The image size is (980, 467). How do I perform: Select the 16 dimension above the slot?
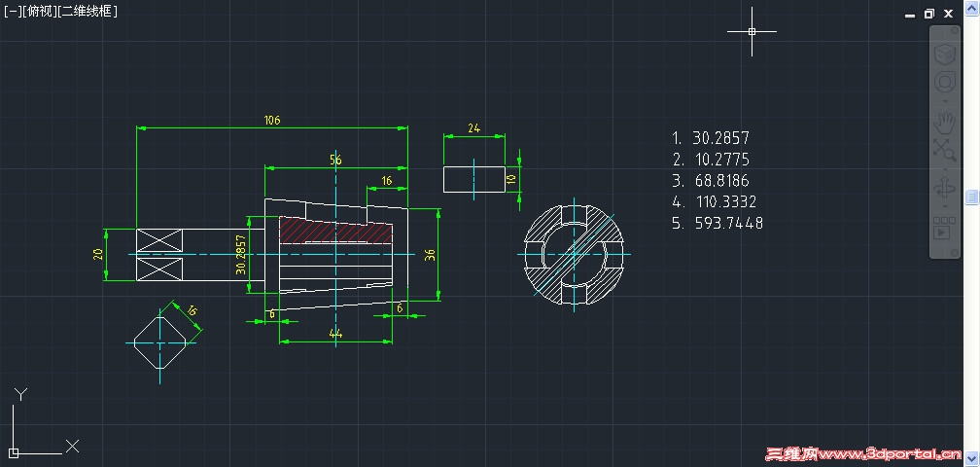pyautogui.click(x=387, y=181)
